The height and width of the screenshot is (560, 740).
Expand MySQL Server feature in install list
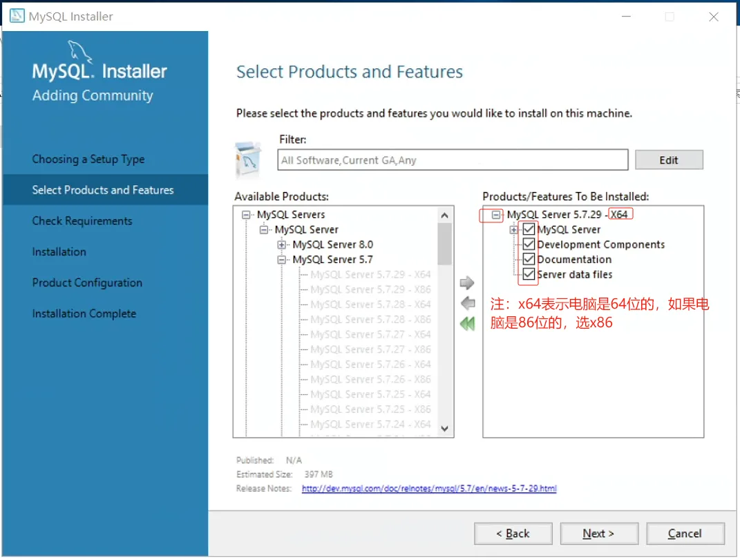pos(513,230)
